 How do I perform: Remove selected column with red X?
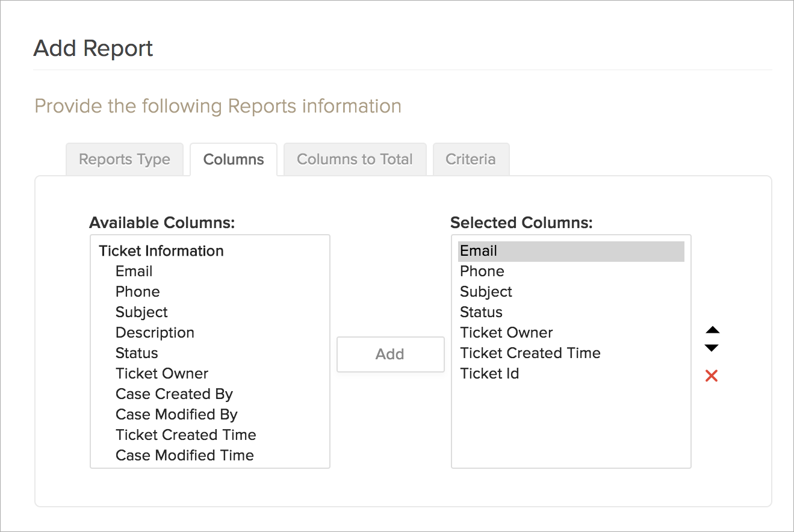[x=712, y=376]
